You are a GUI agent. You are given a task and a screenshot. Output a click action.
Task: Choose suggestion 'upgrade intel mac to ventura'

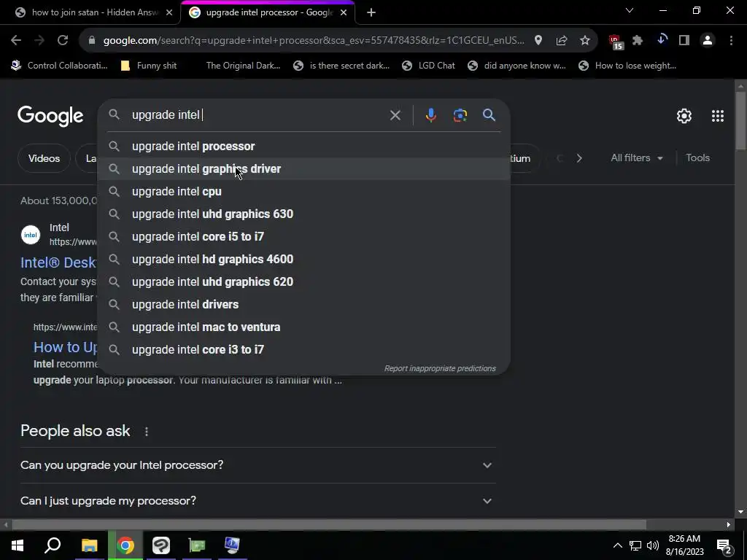304,327
